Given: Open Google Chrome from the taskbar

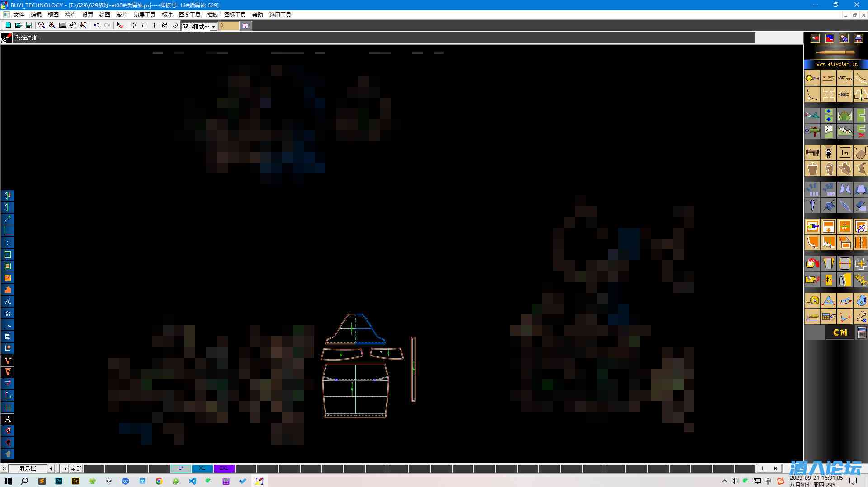Looking at the screenshot, I should pos(159,481).
